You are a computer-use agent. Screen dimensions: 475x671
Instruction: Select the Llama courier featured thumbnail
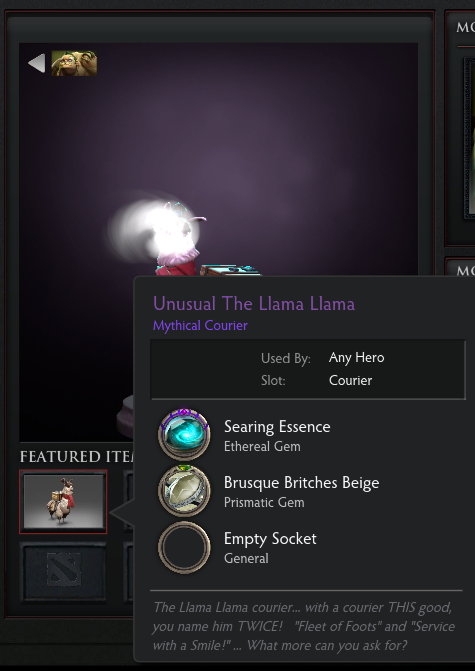point(63,502)
